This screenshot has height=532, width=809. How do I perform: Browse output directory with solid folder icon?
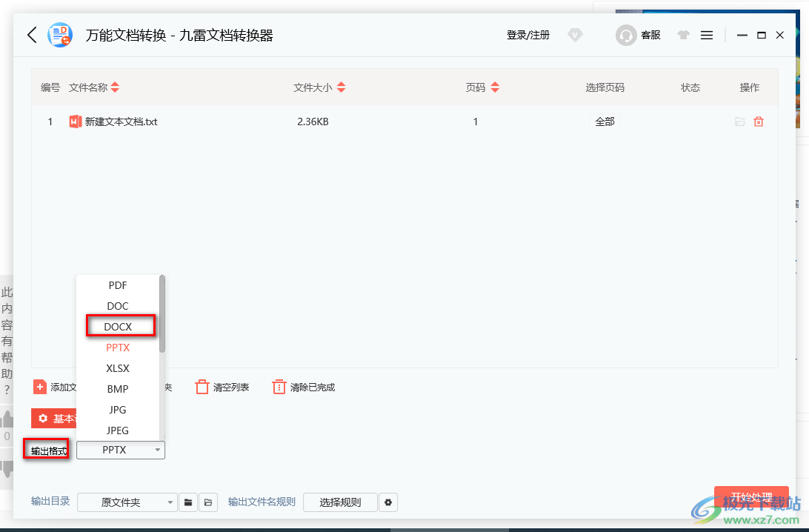click(x=189, y=502)
